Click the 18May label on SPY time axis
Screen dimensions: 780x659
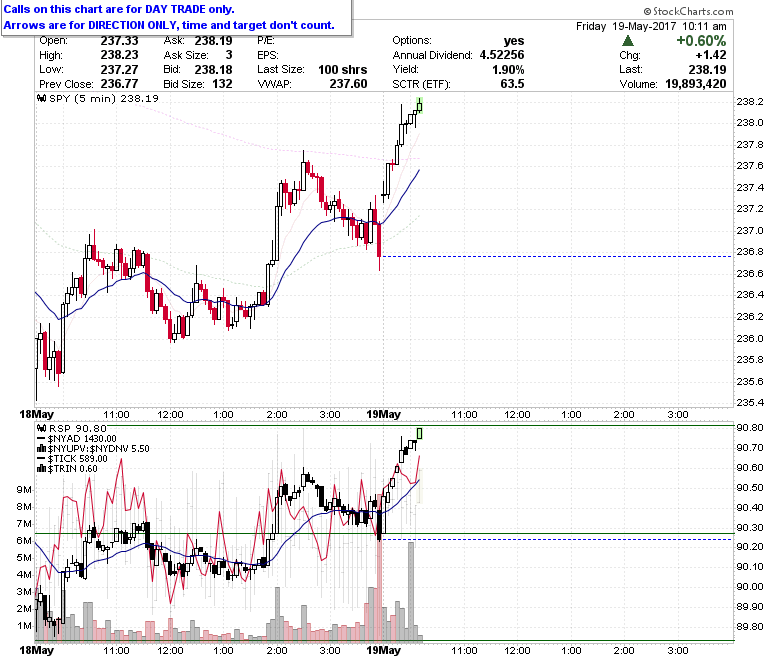(36, 414)
